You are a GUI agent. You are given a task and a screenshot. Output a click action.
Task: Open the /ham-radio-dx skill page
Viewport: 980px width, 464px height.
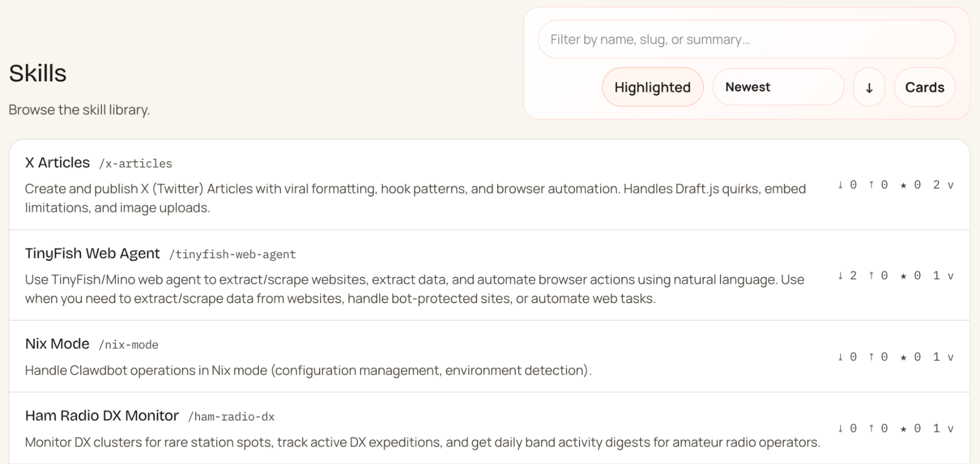click(x=232, y=416)
